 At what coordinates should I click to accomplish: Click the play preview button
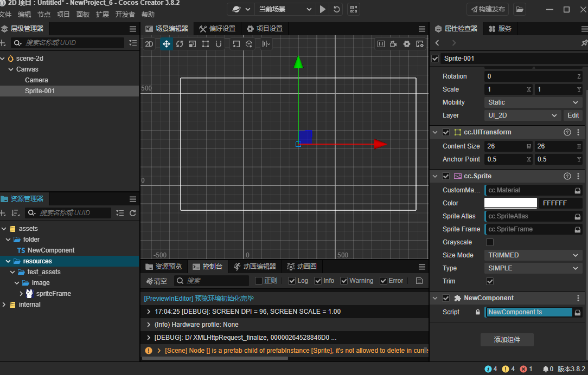323,9
